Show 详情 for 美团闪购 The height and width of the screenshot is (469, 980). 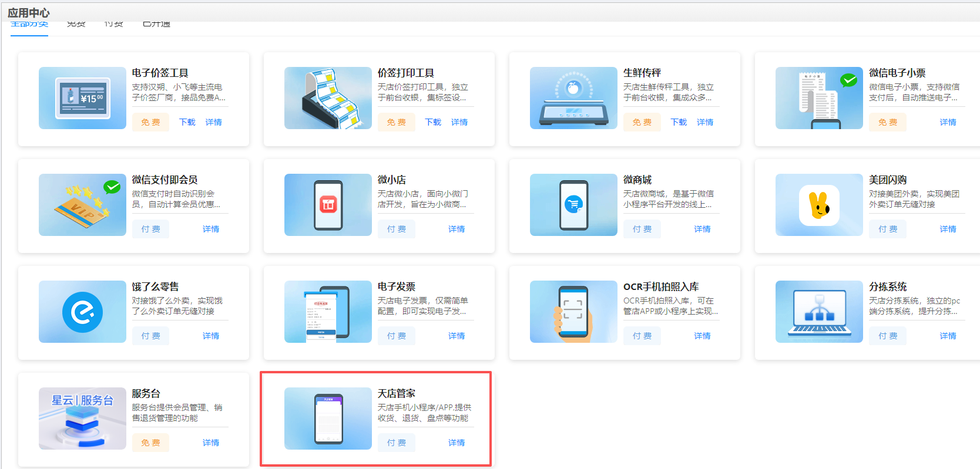pos(948,229)
